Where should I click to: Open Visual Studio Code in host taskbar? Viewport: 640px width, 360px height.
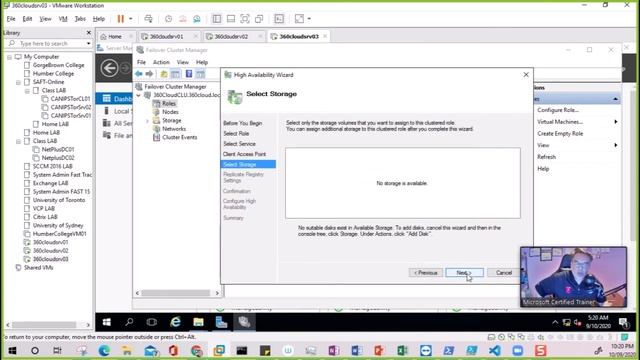coord(494,350)
